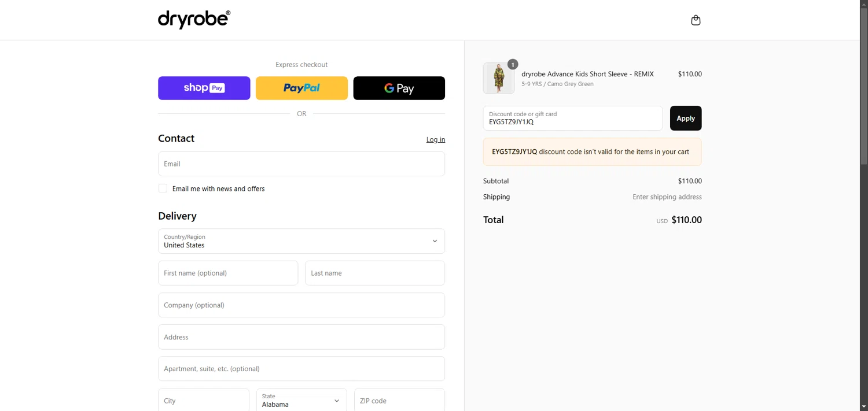This screenshot has height=411, width=868.
Task: Open the shopping bag cart icon
Action: click(696, 20)
